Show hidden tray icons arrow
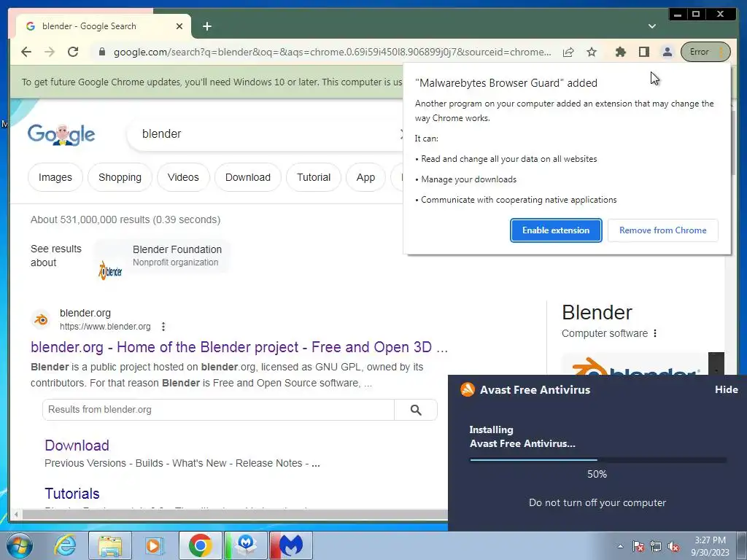 [620, 546]
